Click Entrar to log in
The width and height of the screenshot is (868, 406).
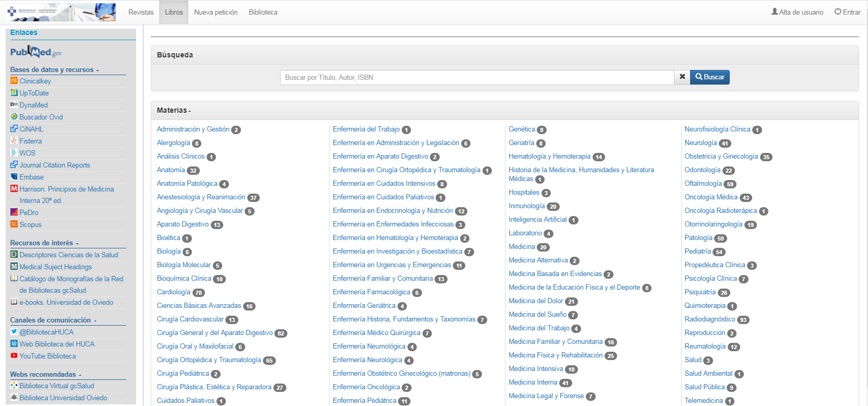tap(847, 12)
